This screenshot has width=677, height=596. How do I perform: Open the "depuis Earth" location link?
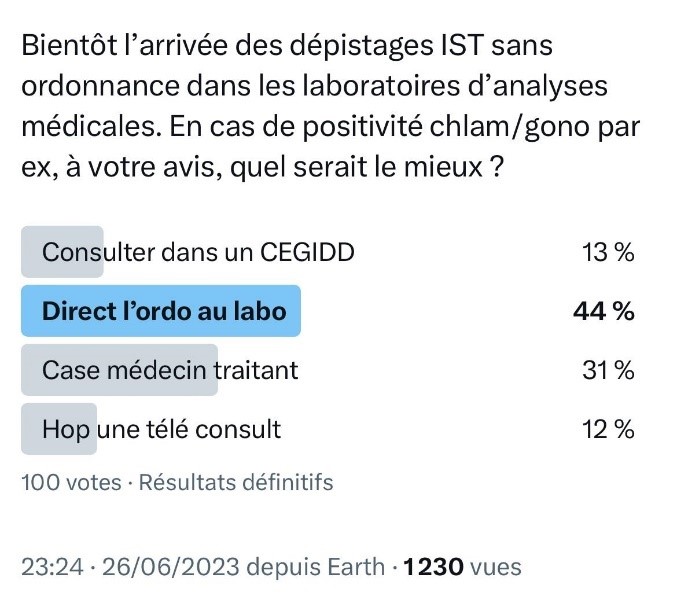316,567
